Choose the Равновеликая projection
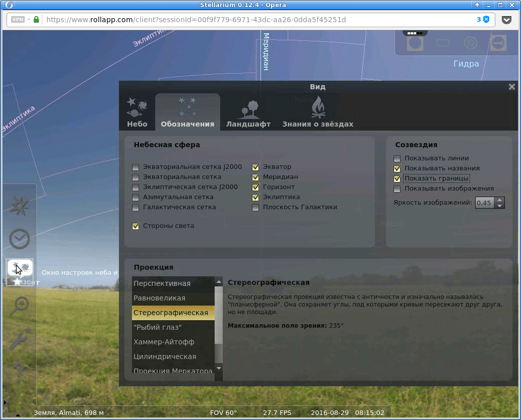 173,298
